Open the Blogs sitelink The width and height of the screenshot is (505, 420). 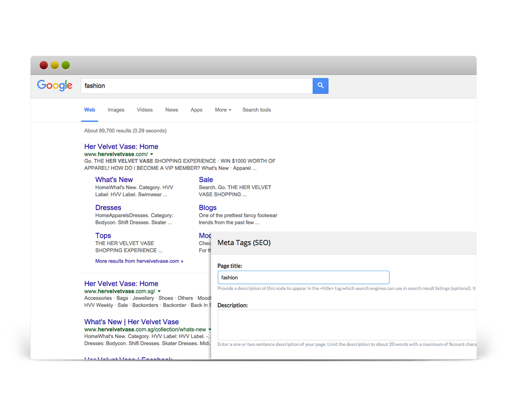(208, 208)
